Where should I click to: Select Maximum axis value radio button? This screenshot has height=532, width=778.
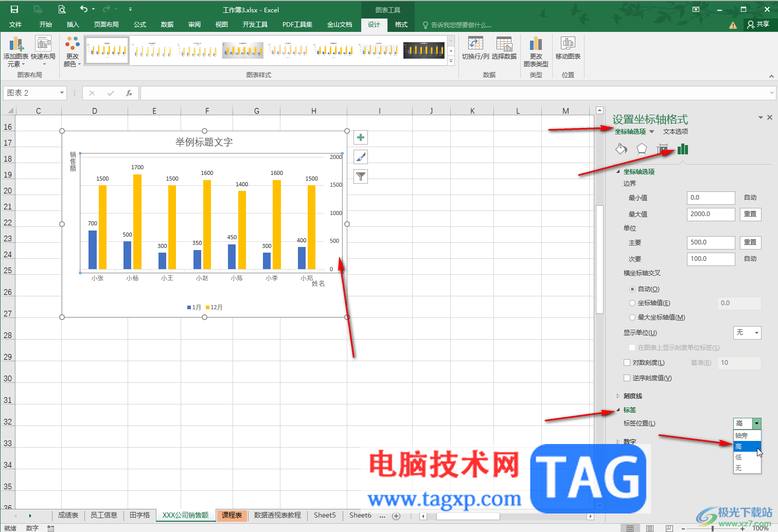click(x=632, y=317)
